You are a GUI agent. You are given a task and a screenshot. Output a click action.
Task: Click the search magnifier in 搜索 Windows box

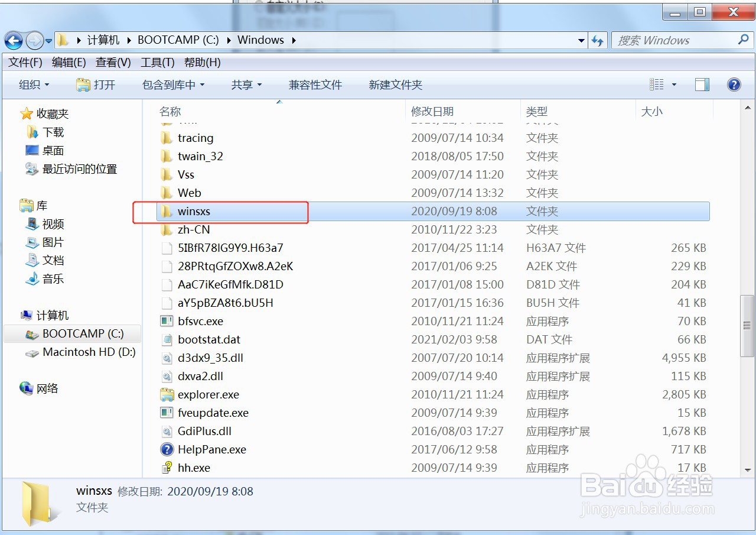[742, 40]
